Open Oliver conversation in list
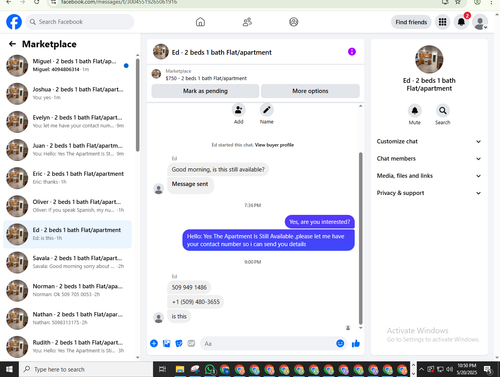500x377 pixels. pos(67,206)
